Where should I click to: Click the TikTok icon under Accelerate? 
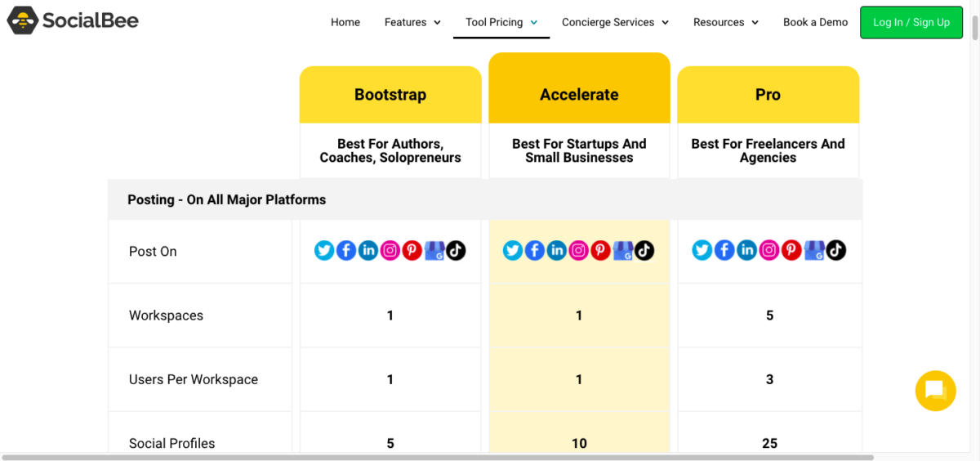pyautogui.click(x=645, y=250)
